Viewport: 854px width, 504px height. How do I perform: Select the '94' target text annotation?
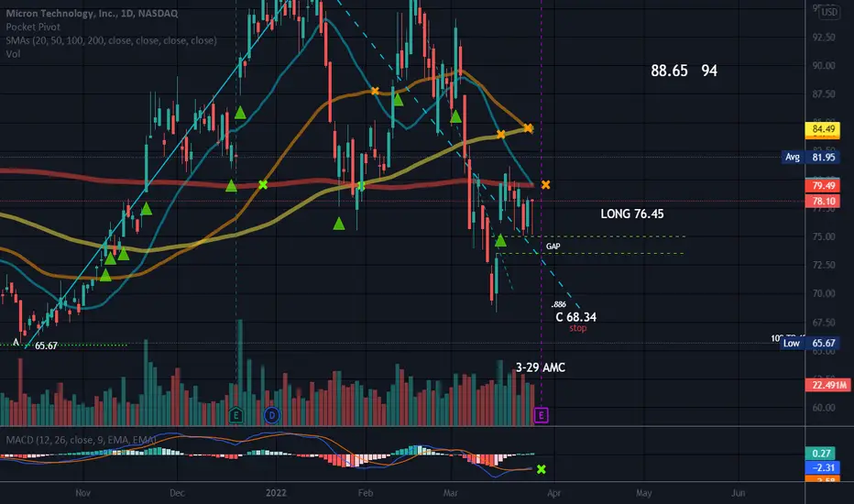click(x=709, y=71)
